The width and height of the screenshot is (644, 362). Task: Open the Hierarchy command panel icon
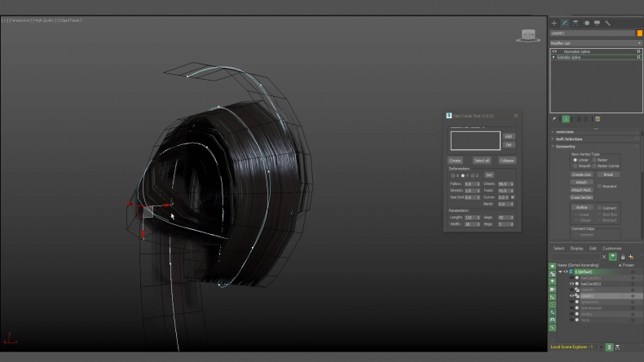(x=576, y=23)
